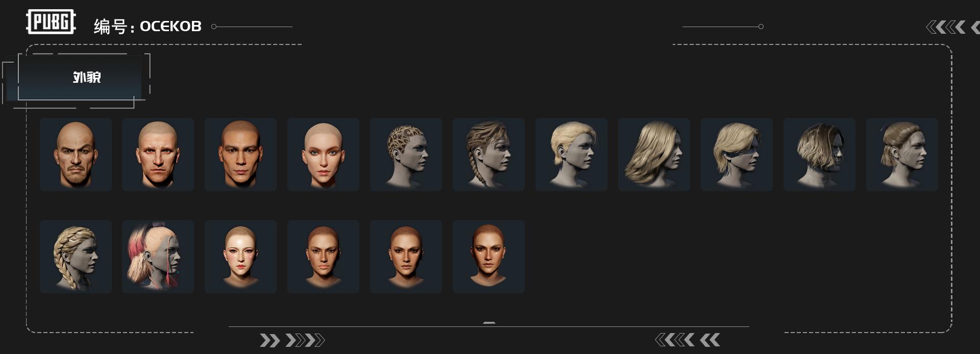980x354 pixels.
Task: Select the blonde bob over-eye hairstyle
Action: pyautogui.click(x=737, y=154)
